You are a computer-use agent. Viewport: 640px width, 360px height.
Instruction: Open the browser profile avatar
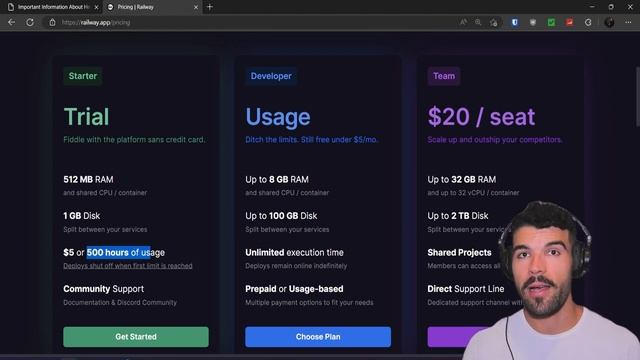click(609, 22)
